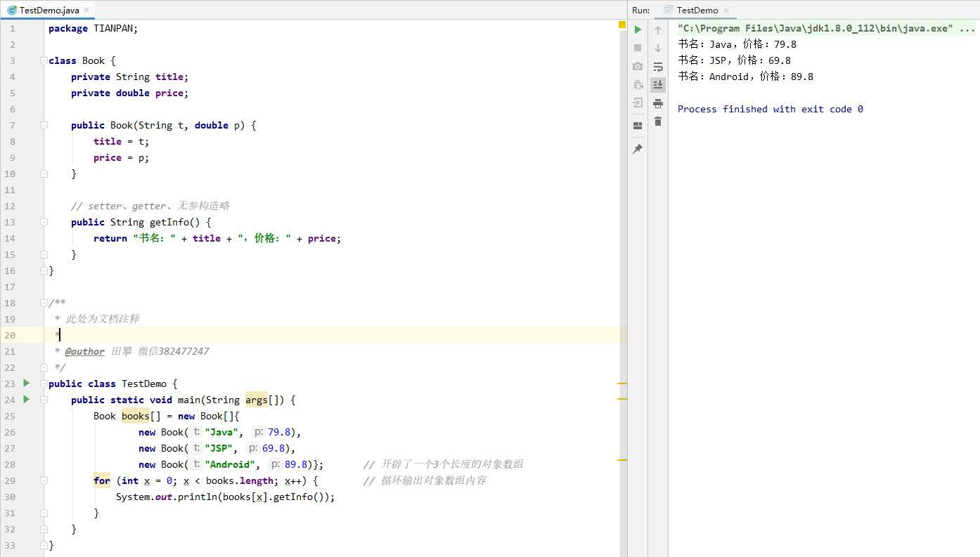
Task: Click console output line for JSP 69.8
Action: click(734, 60)
